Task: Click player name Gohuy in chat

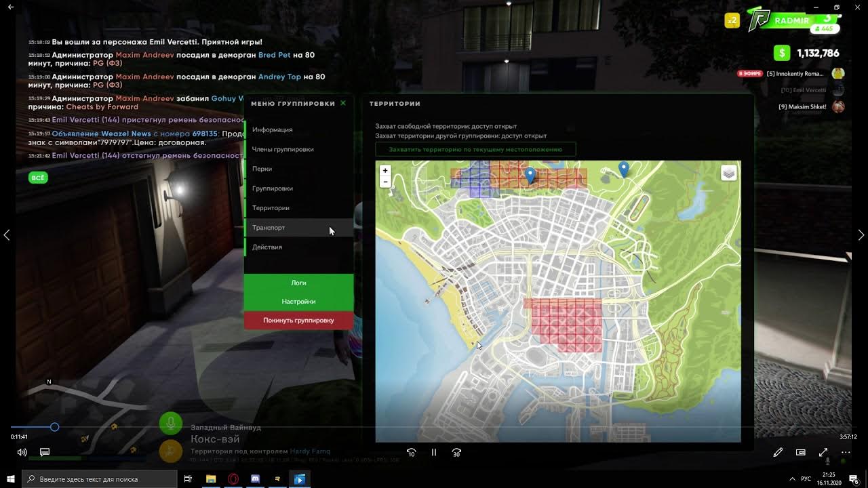Action: pyautogui.click(x=224, y=98)
